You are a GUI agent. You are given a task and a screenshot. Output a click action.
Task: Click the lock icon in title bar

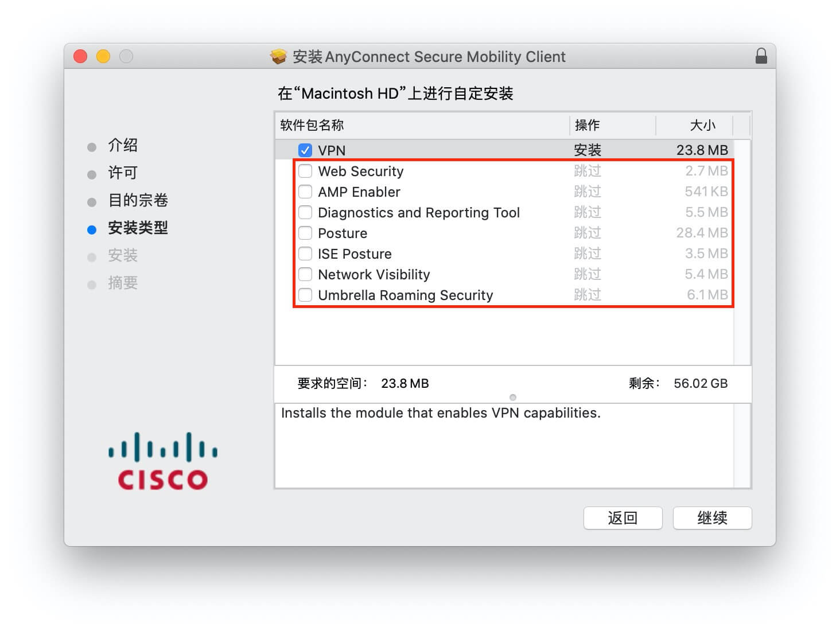click(x=761, y=56)
